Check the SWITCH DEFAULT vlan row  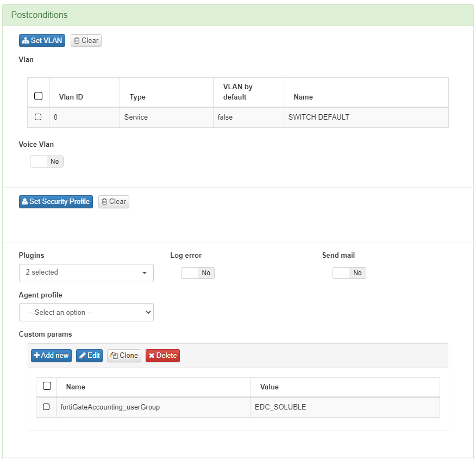(x=38, y=117)
